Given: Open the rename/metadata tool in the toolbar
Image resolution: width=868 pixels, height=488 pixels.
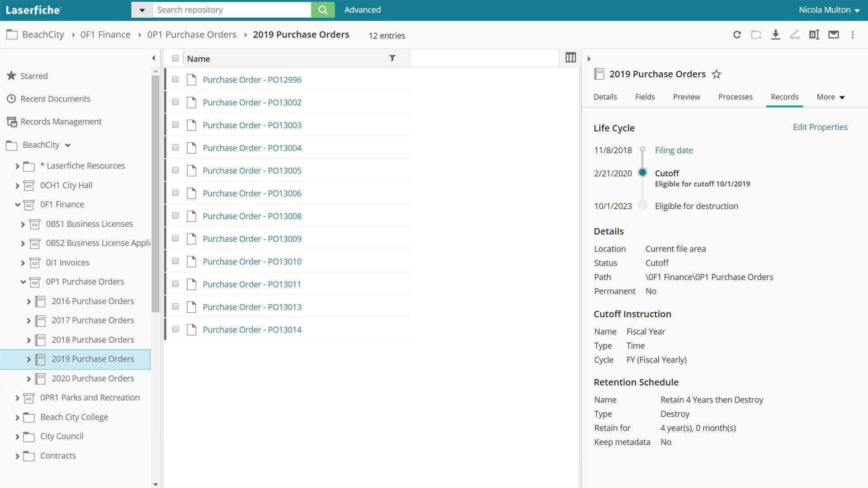Looking at the screenshot, I should tap(814, 34).
